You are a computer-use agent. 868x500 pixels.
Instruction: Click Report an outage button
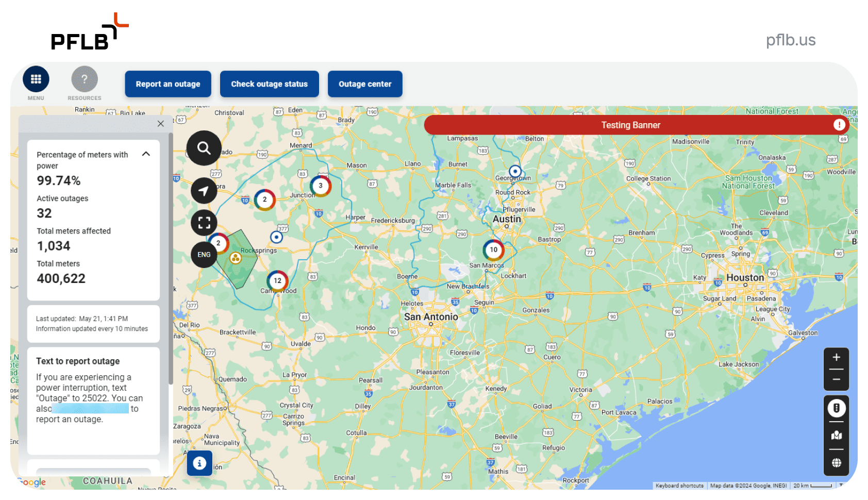pyautogui.click(x=168, y=84)
